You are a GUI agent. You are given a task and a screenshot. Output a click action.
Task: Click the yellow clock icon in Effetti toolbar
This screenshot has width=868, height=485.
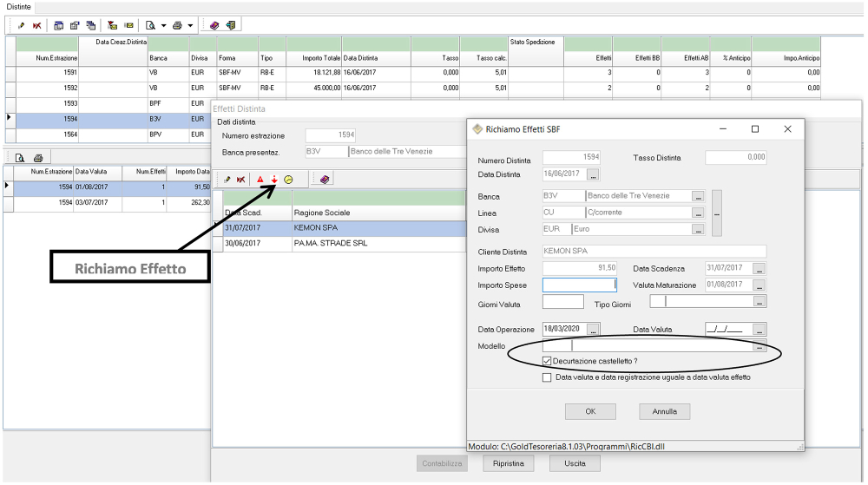click(288, 180)
